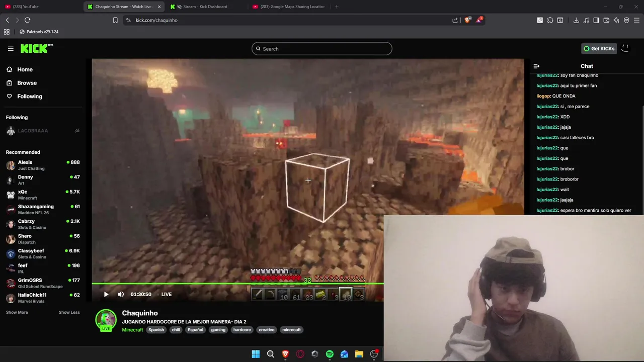Collapse chat with arrow icon beside Chat title

tap(536, 66)
